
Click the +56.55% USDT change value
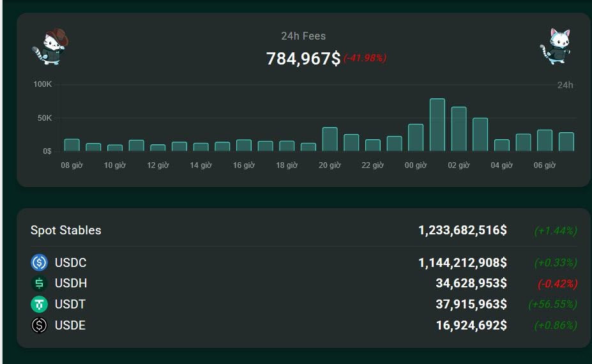click(552, 305)
